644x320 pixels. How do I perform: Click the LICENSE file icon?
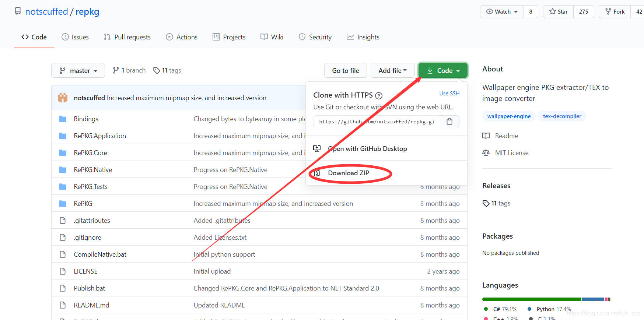pyautogui.click(x=63, y=271)
